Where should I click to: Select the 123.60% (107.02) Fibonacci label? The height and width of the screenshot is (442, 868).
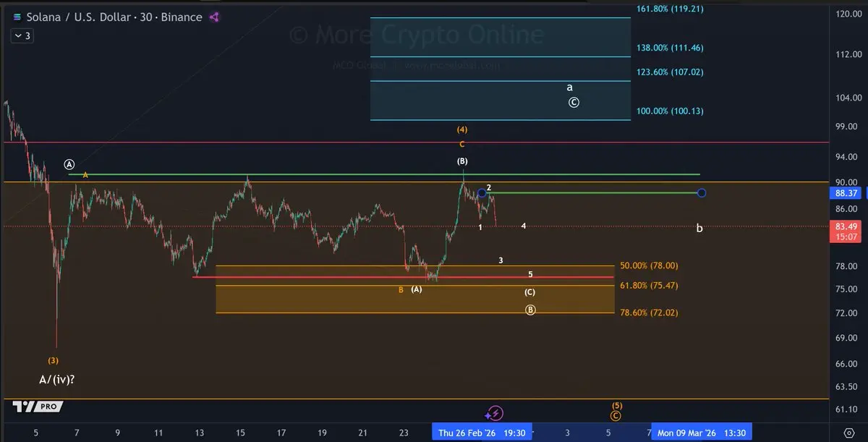point(670,72)
